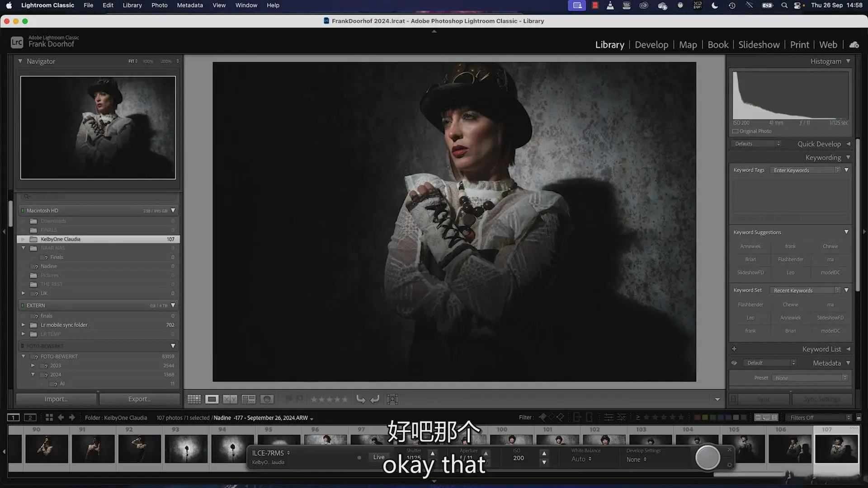Go back to previous photo arrow
The width and height of the screenshot is (868, 488).
point(61,418)
